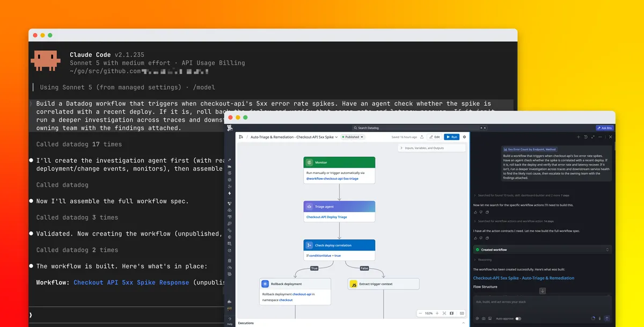The width and height of the screenshot is (644, 327).
Task: Expand Inputs, Variables, and Outputs panel
Action: pyautogui.click(x=432, y=148)
